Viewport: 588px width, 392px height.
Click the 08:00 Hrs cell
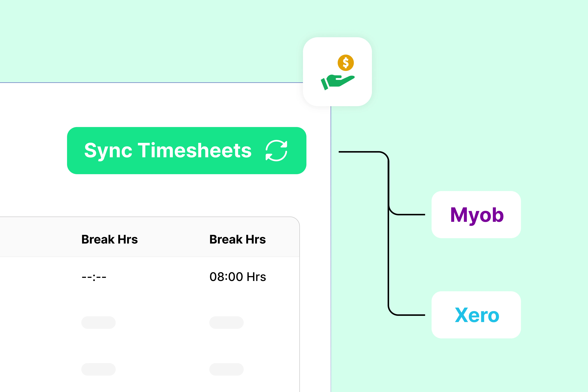pos(238,277)
